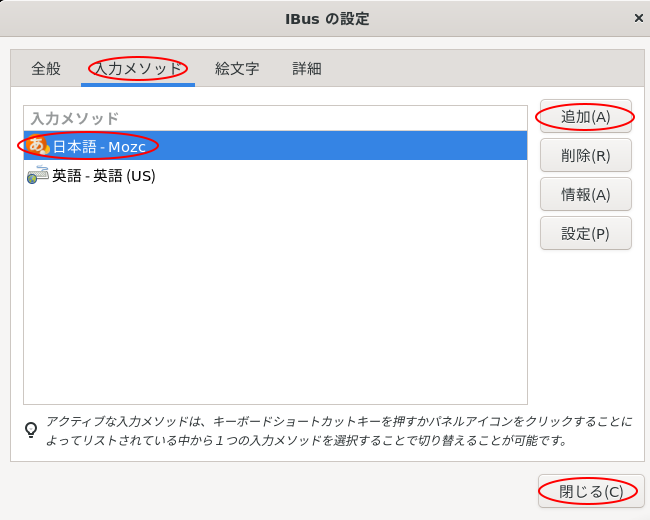
Task: Click the 閉じる(C) button
Action: (591, 491)
